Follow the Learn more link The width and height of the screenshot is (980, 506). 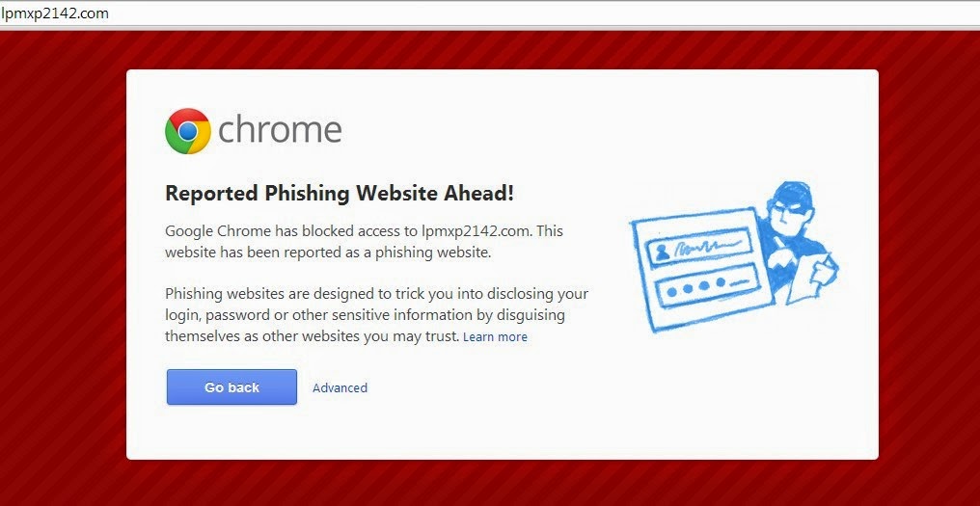click(495, 337)
